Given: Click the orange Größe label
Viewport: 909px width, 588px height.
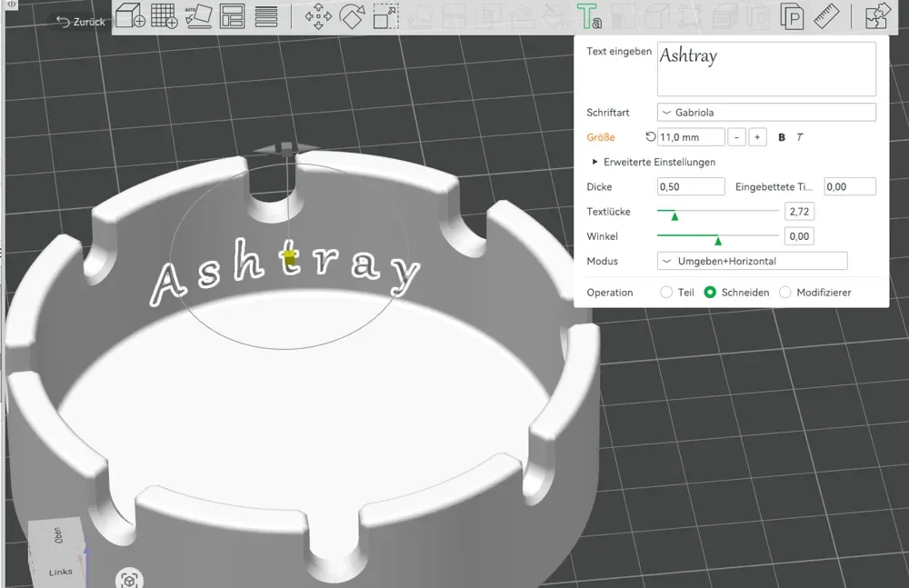Looking at the screenshot, I should (601, 137).
